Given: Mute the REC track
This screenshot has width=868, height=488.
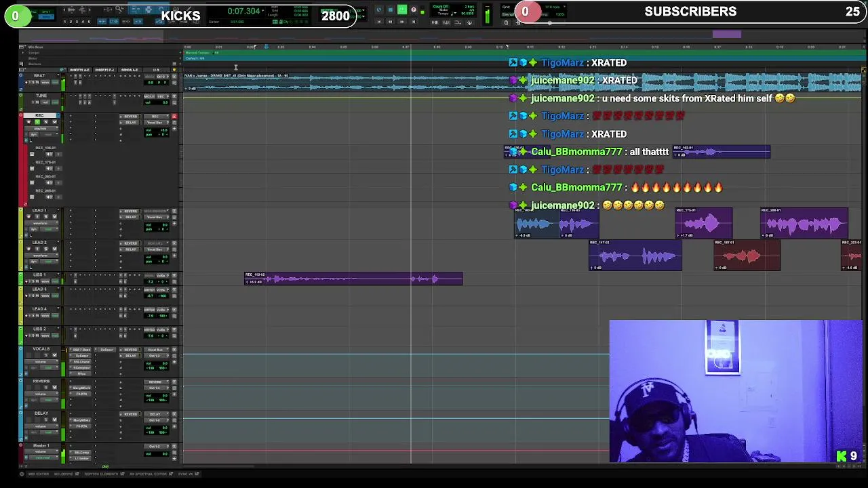Looking at the screenshot, I should [x=54, y=122].
